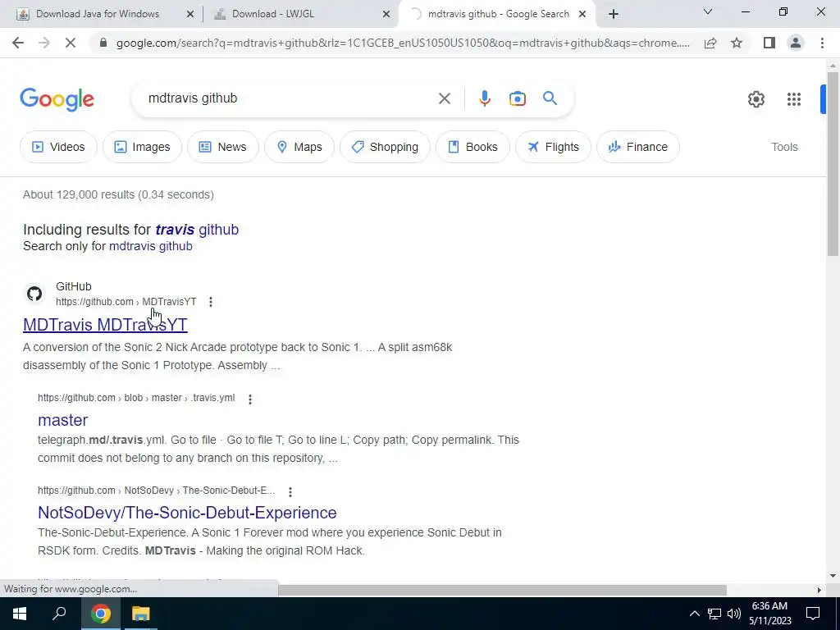
Task: Open the travis github suggested link
Action: [197, 230]
